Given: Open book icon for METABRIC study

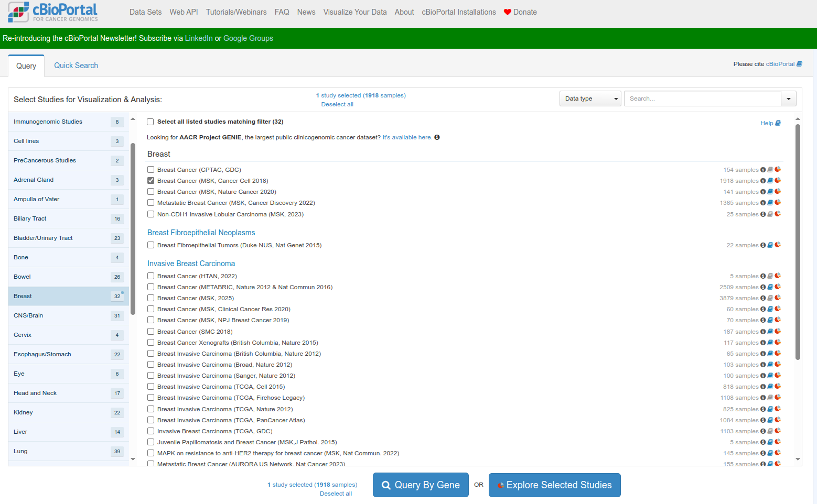Looking at the screenshot, I should tap(770, 287).
